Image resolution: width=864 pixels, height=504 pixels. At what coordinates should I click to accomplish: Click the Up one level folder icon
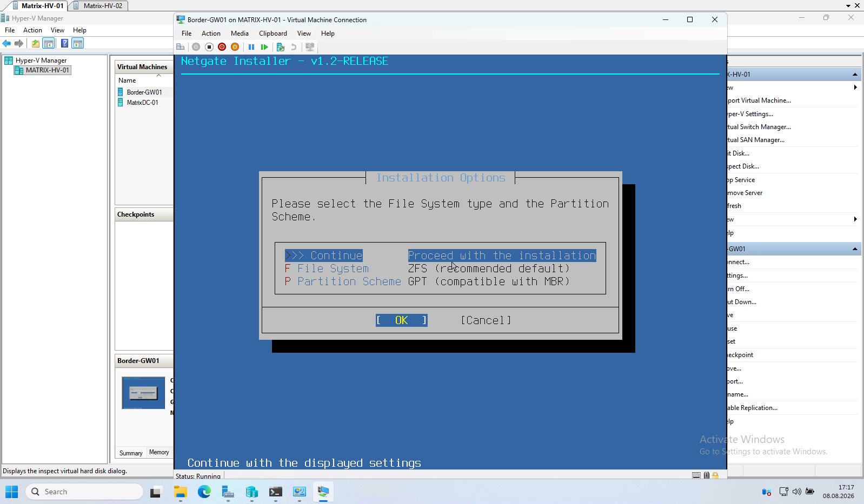pyautogui.click(x=35, y=43)
